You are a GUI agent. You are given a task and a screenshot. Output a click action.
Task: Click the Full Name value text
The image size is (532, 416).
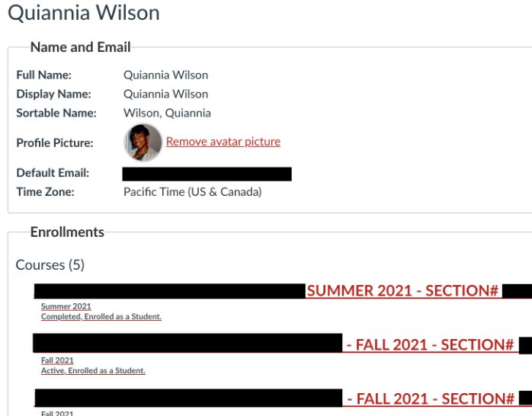[165, 75]
